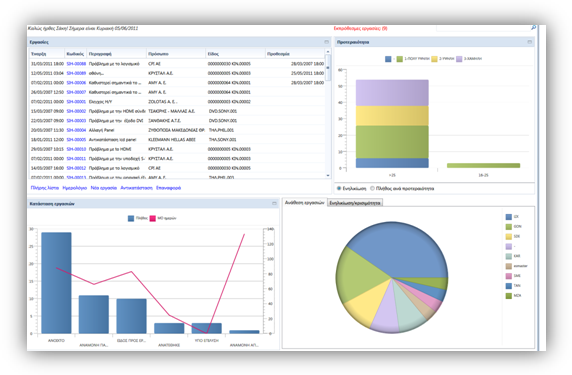Click the 1-ΠΟΛΥ ΥΨΗΛΗ green legend swatch

[399, 59]
